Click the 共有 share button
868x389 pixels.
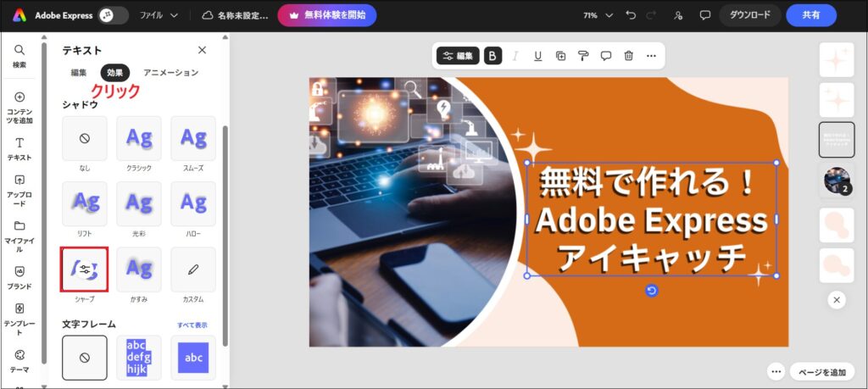coord(811,15)
